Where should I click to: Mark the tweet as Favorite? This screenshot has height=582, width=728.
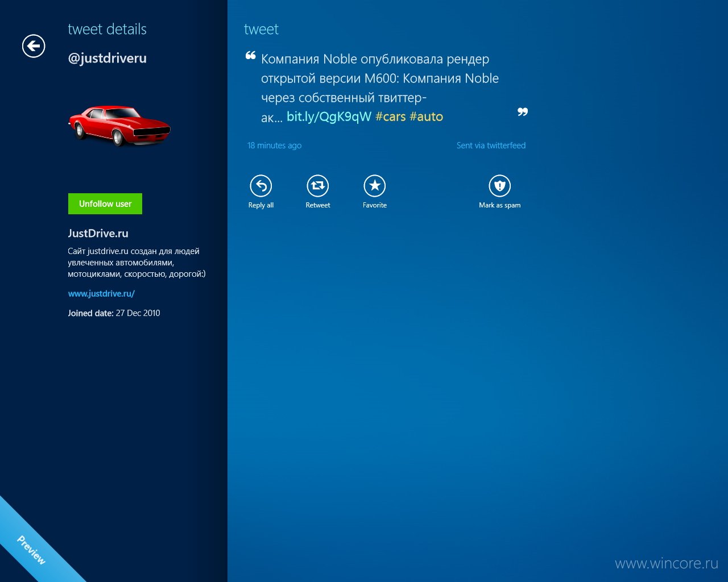pyautogui.click(x=375, y=186)
